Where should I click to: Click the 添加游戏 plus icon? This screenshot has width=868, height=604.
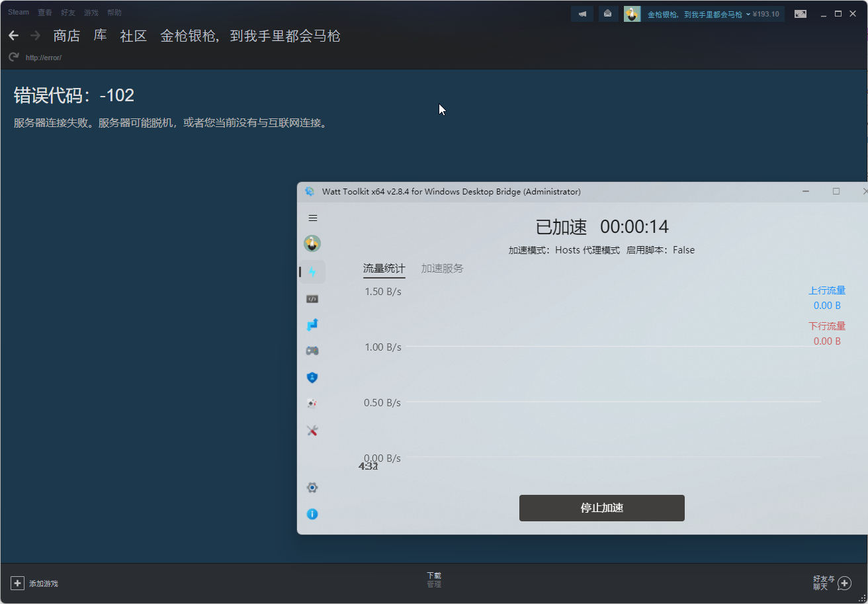point(17,583)
